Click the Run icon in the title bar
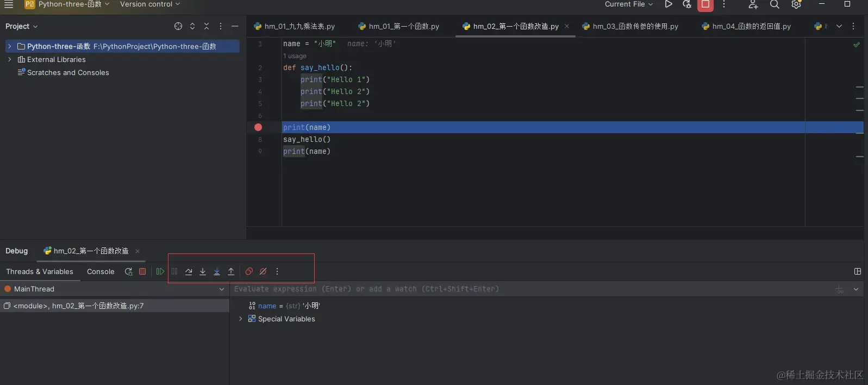Screen dimensions: 868x385 [669, 4]
